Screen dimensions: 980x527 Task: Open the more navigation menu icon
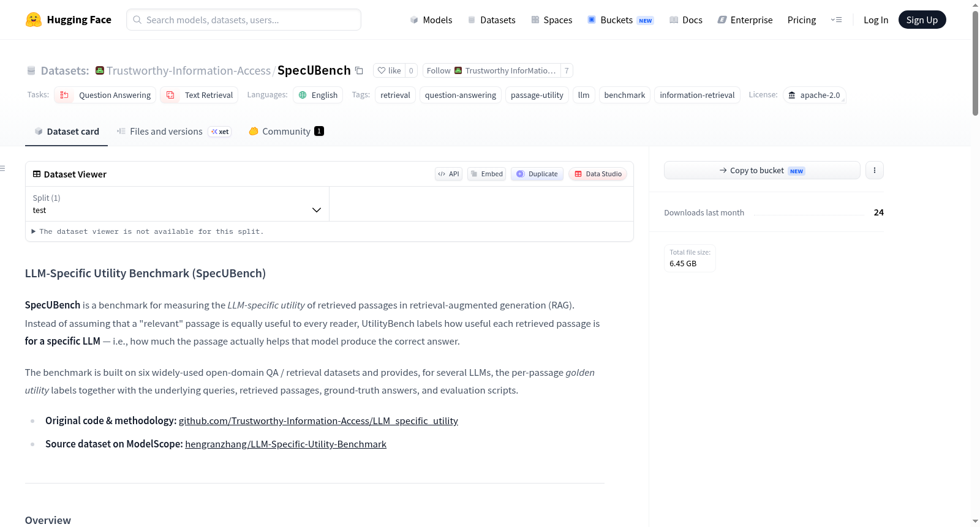836,20
